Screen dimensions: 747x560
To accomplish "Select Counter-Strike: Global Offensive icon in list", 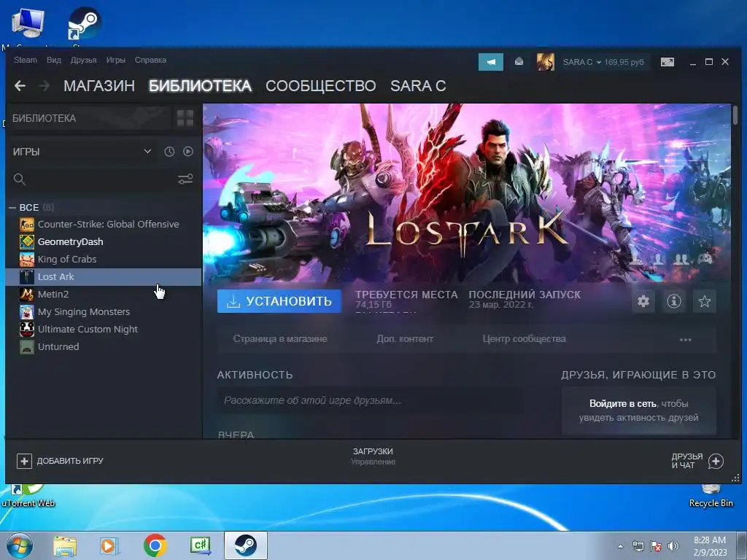I will coord(27,225).
